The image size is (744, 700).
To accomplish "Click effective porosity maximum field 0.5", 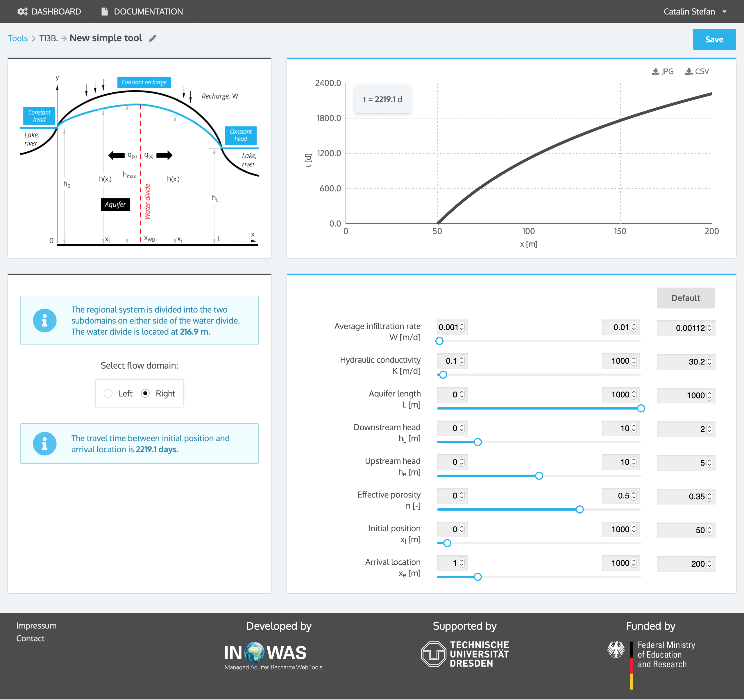I will (x=621, y=496).
